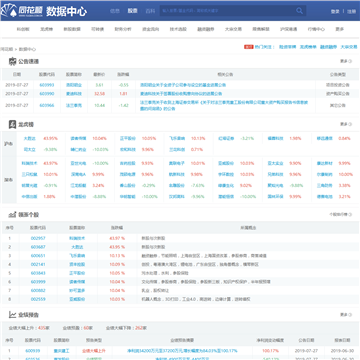Viewport: 360px width, 360px height.
Task: Open the 更多 menu in navigation bar
Action: pos(339,29)
